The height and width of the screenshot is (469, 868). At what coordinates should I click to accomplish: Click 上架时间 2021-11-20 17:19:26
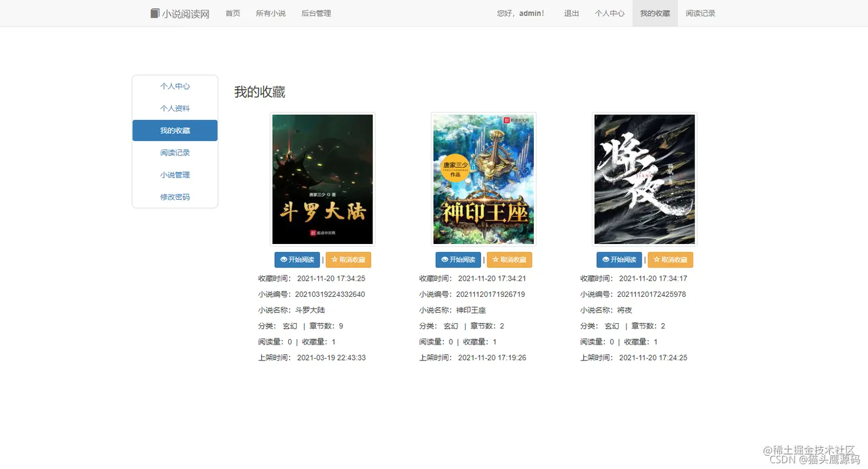[472, 358]
